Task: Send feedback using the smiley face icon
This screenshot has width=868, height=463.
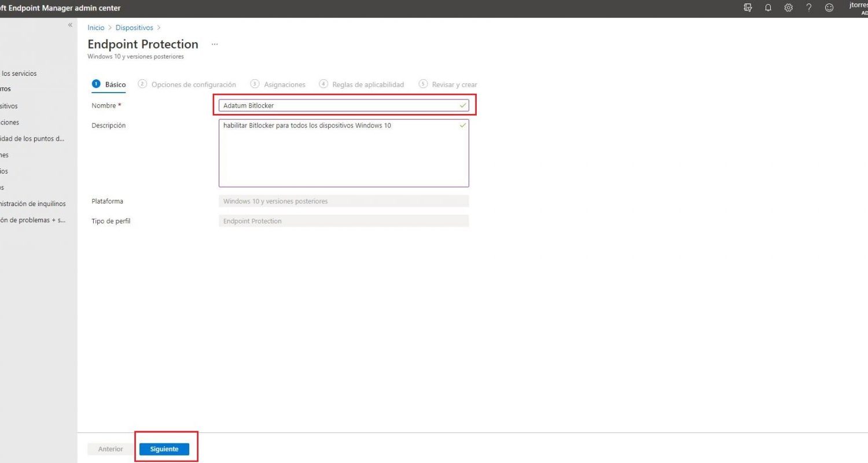Action: pyautogui.click(x=829, y=8)
